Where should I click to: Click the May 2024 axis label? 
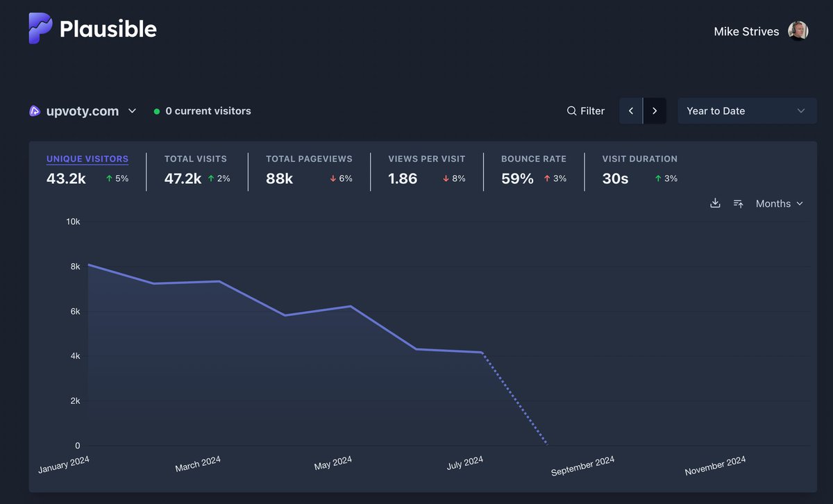(x=333, y=463)
